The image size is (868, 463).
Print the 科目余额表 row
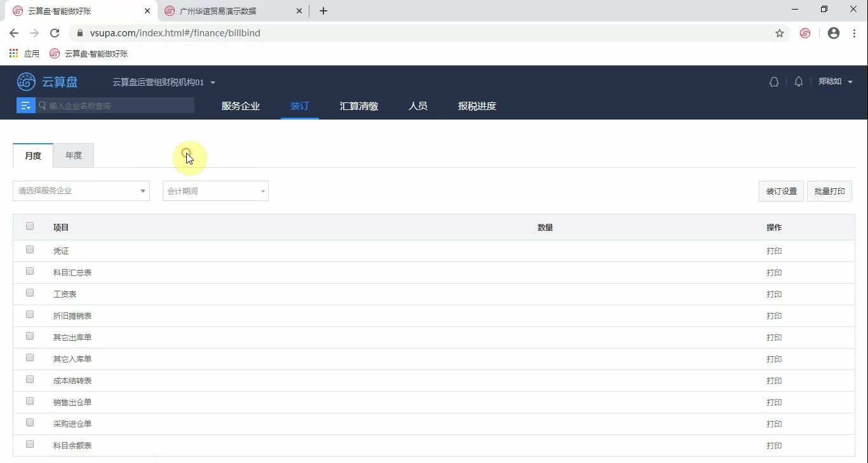(774, 446)
